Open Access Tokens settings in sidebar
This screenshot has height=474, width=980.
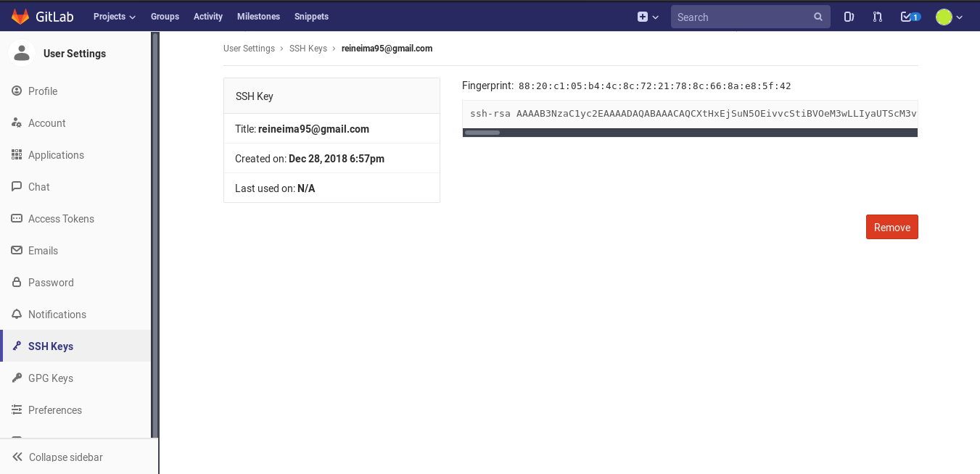click(x=60, y=218)
